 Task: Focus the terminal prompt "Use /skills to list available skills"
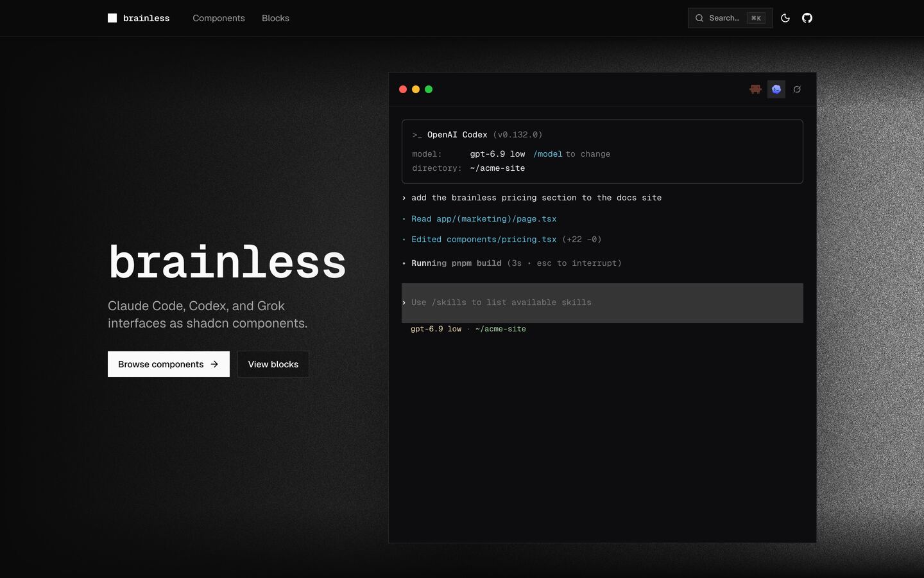tap(603, 302)
